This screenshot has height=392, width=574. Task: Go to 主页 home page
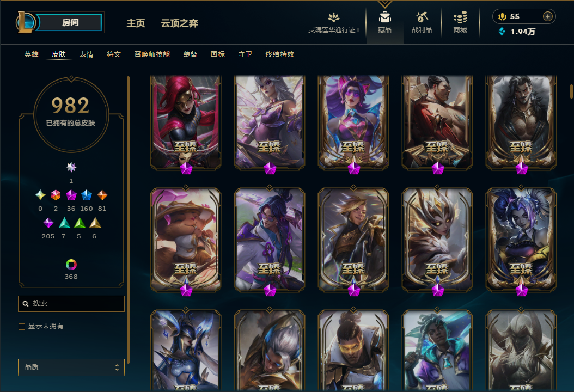tap(136, 23)
